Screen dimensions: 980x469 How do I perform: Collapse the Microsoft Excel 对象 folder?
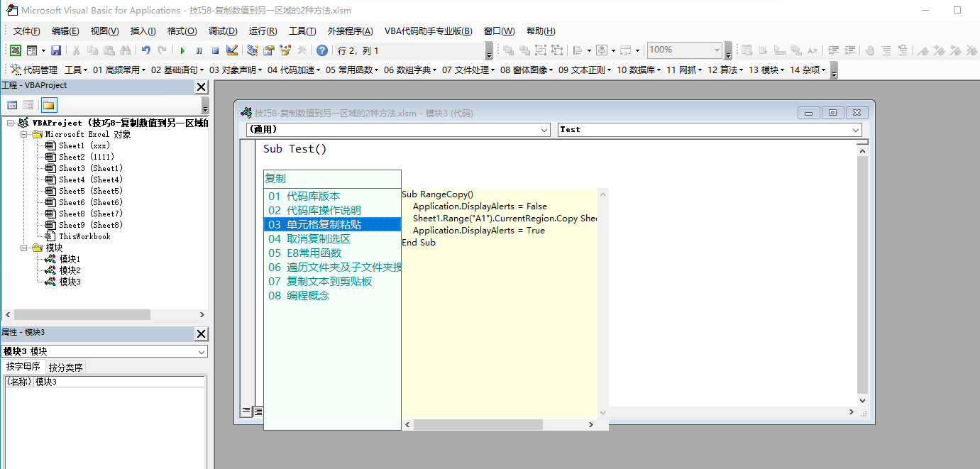coord(24,134)
